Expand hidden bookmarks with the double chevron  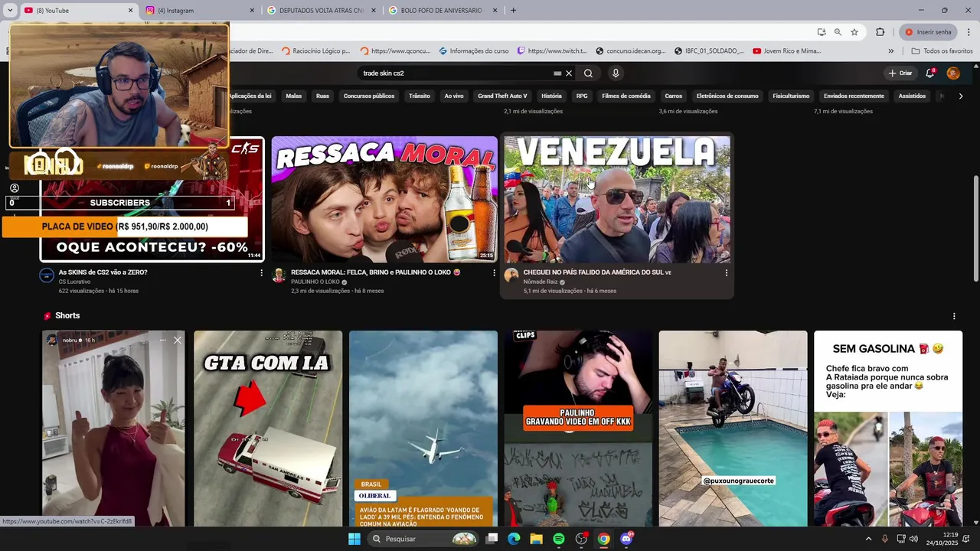[890, 51]
